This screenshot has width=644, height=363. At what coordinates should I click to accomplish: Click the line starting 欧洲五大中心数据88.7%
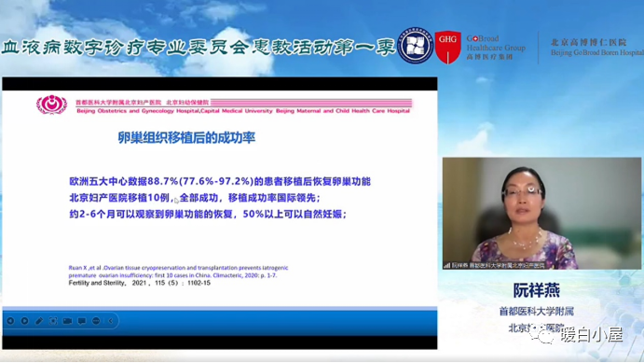point(220,181)
